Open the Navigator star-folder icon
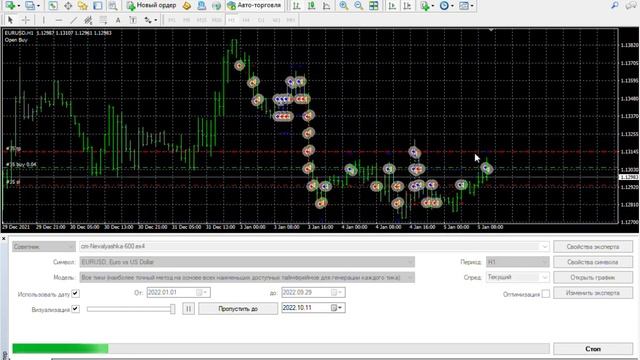The image size is (640, 360). (x=83, y=6)
